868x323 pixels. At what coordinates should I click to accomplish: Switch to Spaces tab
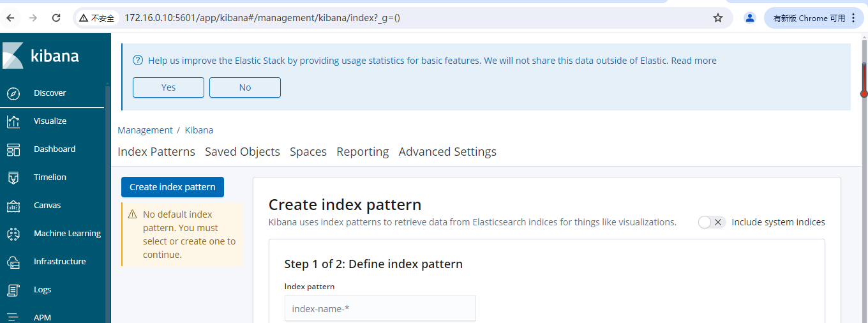[308, 151]
